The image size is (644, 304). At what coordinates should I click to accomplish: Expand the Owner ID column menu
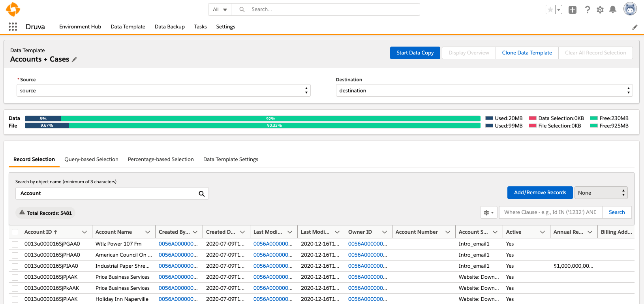click(385, 232)
